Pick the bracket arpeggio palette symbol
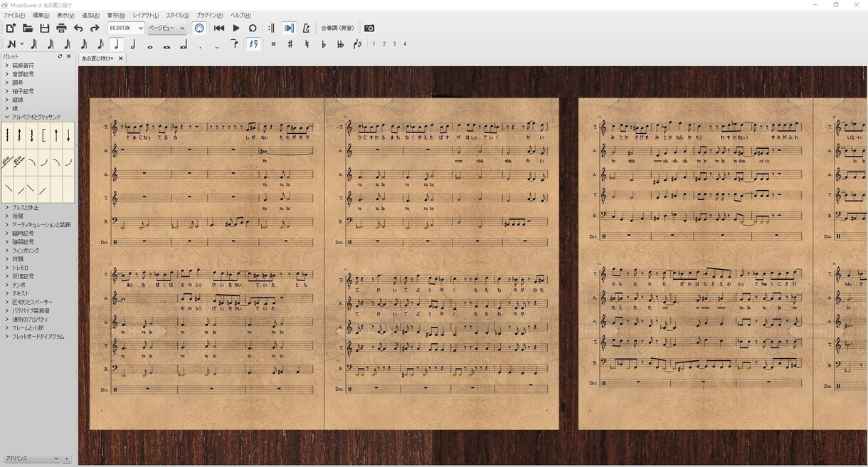Image resolution: width=868 pixels, height=467 pixels. click(44, 135)
